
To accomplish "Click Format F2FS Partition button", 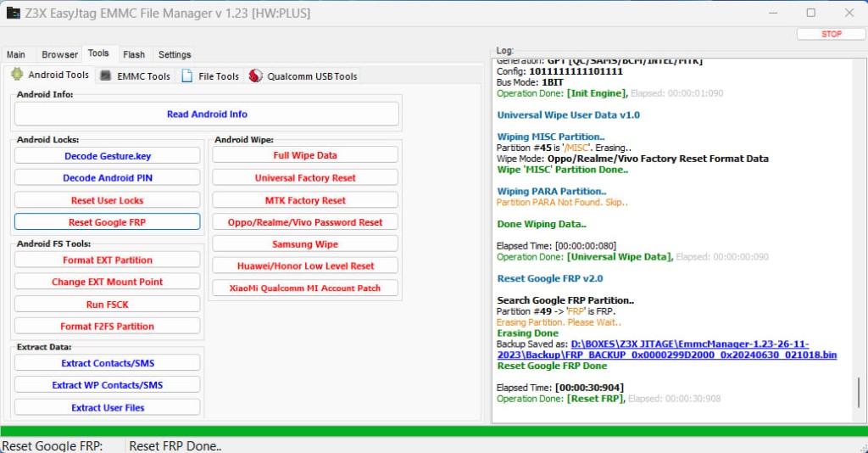I will coord(108,327).
